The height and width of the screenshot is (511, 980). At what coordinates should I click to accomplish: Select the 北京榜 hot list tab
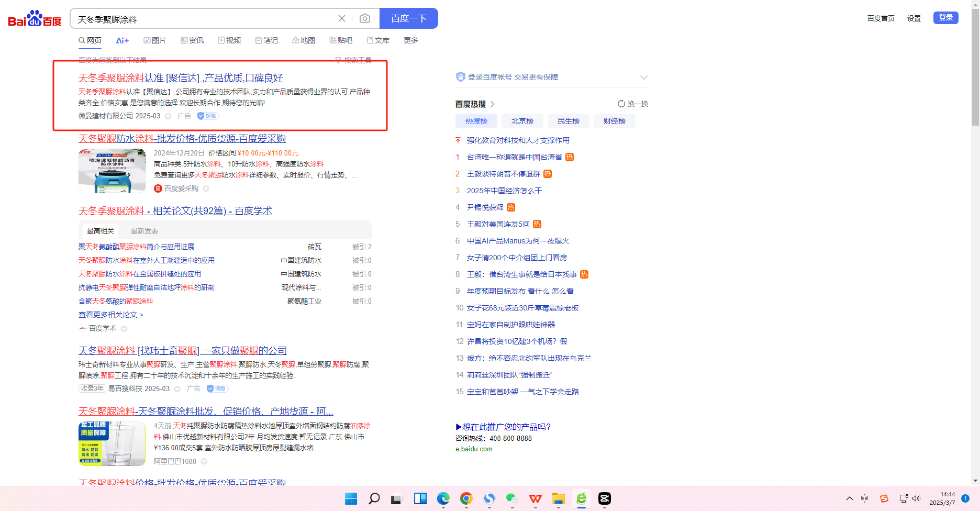[522, 121]
